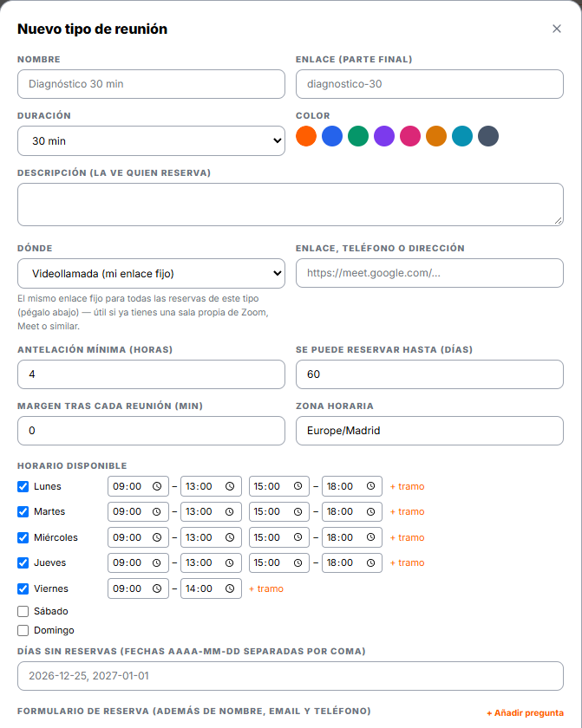Open time picker clock for Jueves 15:00

point(298,562)
